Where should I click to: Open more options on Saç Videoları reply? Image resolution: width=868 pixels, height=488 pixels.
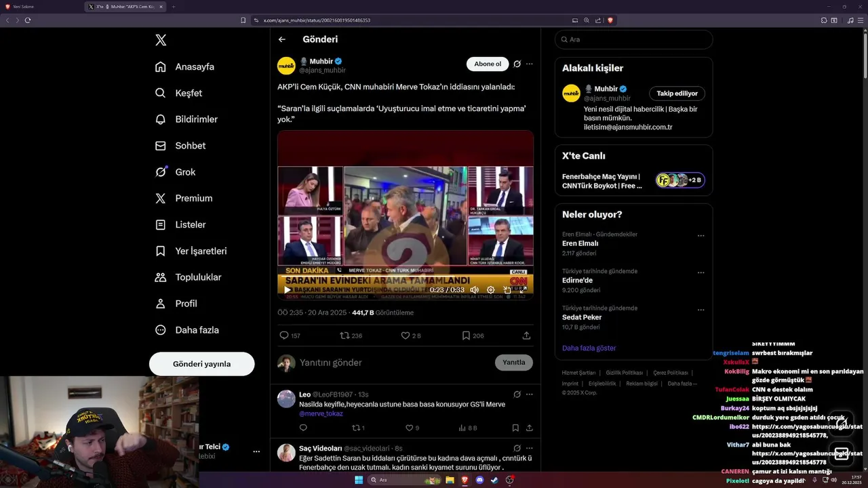tap(530, 448)
